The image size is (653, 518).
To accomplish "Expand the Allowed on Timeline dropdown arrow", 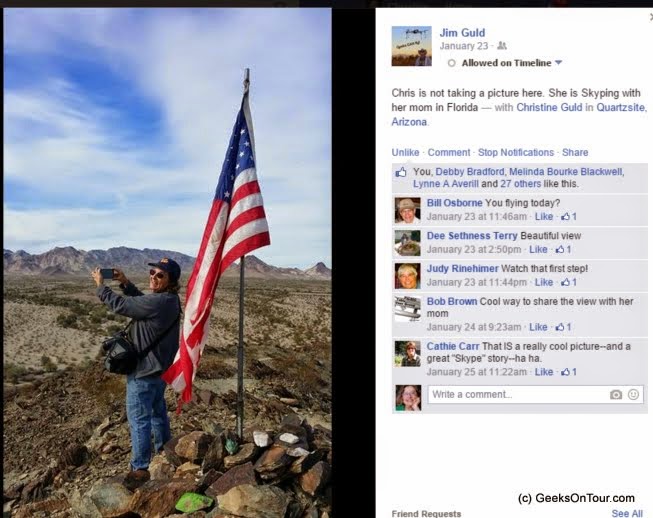I will [x=558, y=63].
